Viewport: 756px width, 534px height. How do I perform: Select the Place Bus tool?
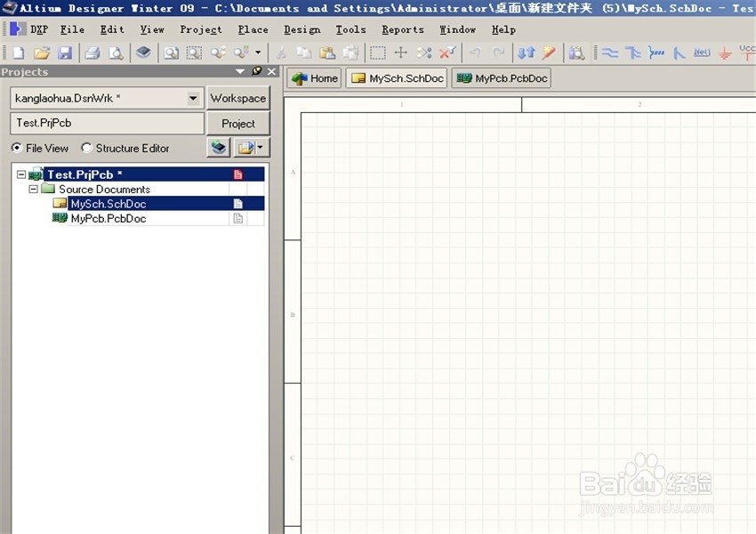pyautogui.click(x=632, y=53)
